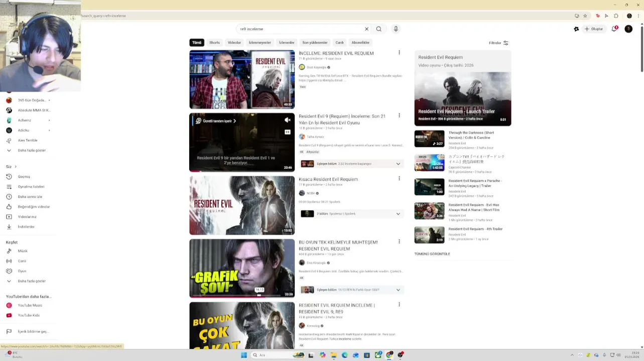Select the Abonelikler filter chip

click(x=360, y=43)
